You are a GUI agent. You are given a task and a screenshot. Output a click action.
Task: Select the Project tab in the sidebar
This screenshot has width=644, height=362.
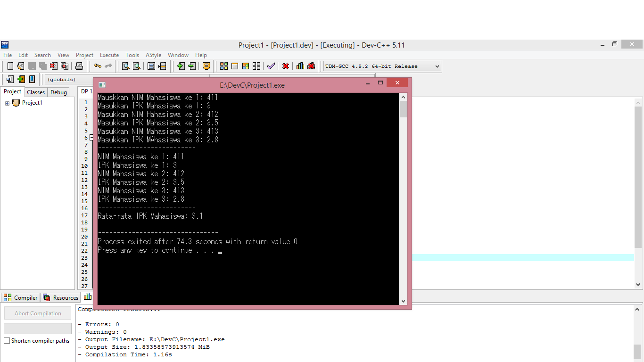[x=13, y=91]
